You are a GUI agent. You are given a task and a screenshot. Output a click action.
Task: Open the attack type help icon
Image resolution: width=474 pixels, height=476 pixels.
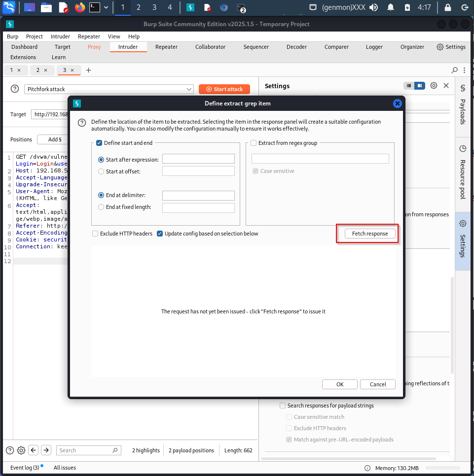point(15,89)
